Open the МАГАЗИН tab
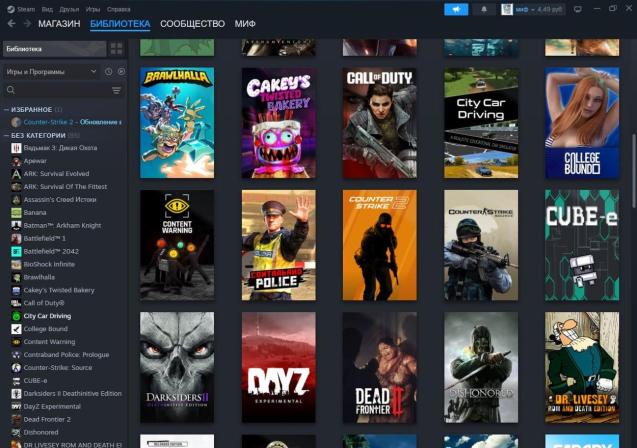This screenshot has width=637, height=448. point(59,23)
